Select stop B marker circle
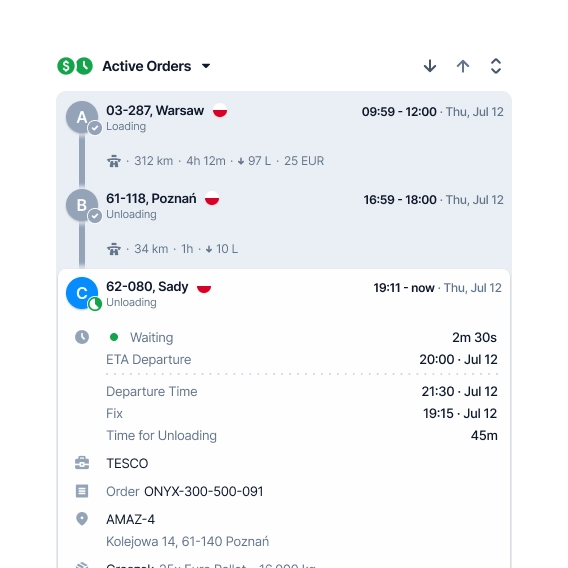The image size is (568, 568). pyautogui.click(x=82, y=205)
